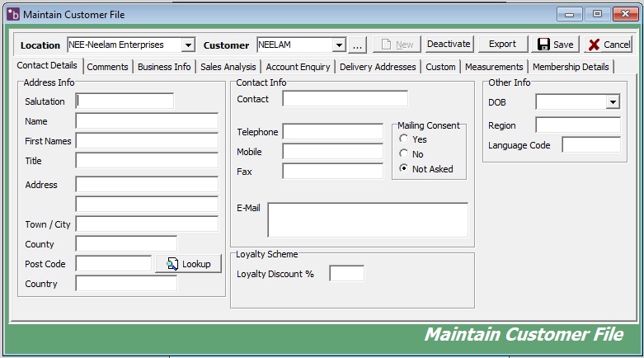Click the application icon in the title bar
The width and height of the screenshot is (644, 358).
(x=12, y=14)
